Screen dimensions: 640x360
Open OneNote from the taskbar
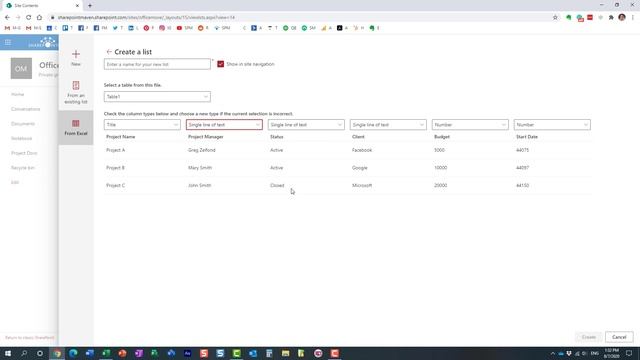[x=139, y=353]
